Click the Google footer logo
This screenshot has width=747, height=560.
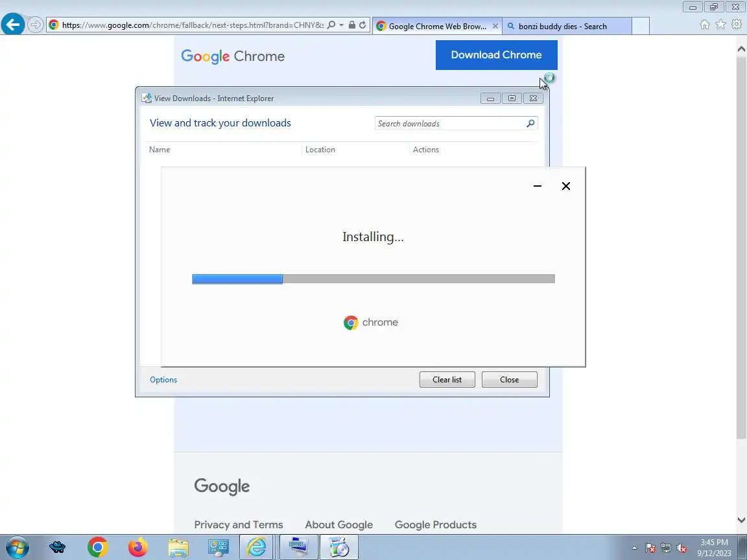coord(222,487)
